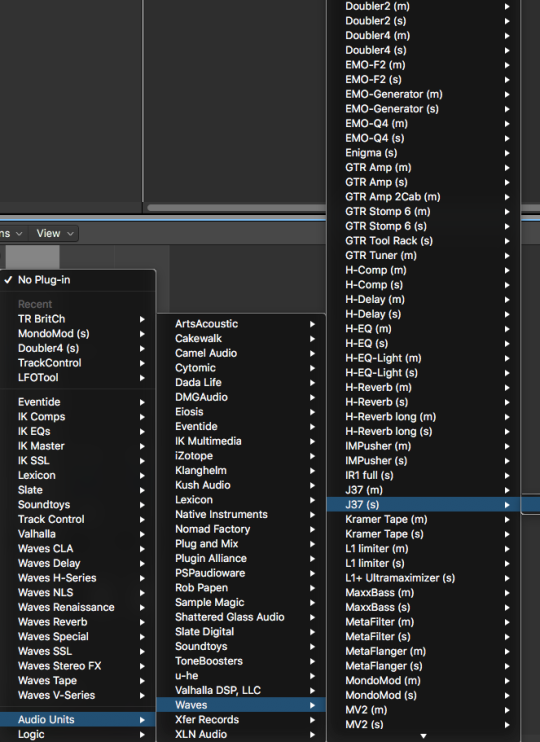The height and width of the screenshot is (742, 540).
Task: Open the Valhalla plug-in folder
Action: 78,534
